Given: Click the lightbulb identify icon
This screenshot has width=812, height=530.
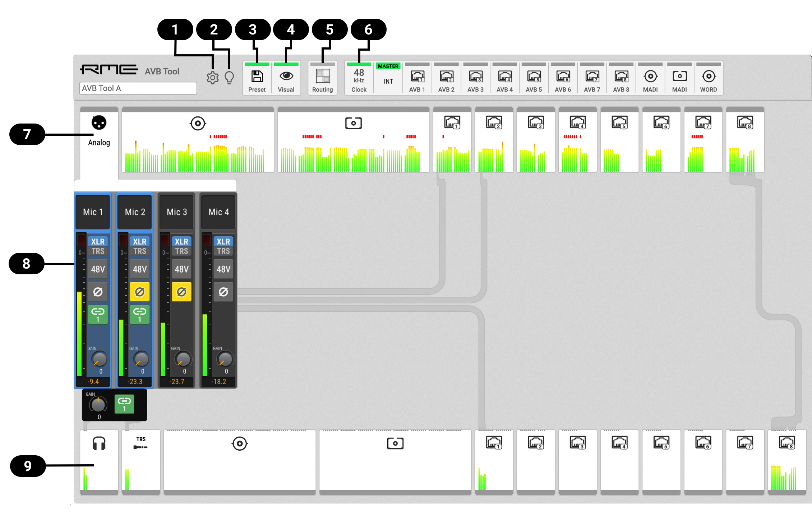Looking at the screenshot, I should (229, 78).
